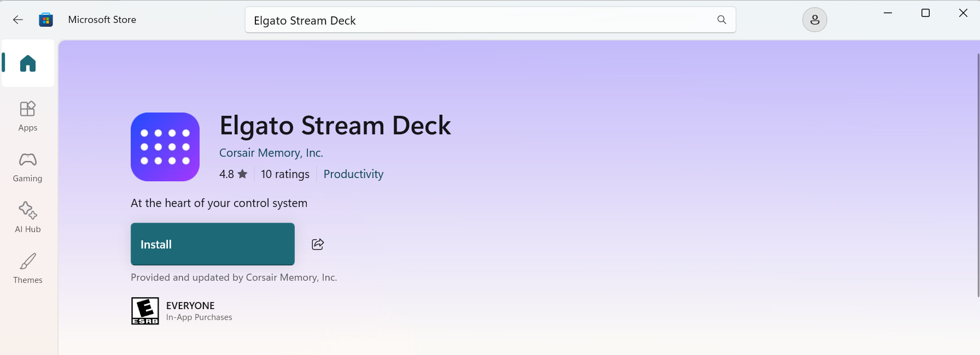Install Elgato Stream Deck
Image resolution: width=980 pixels, height=355 pixels.
213,244
